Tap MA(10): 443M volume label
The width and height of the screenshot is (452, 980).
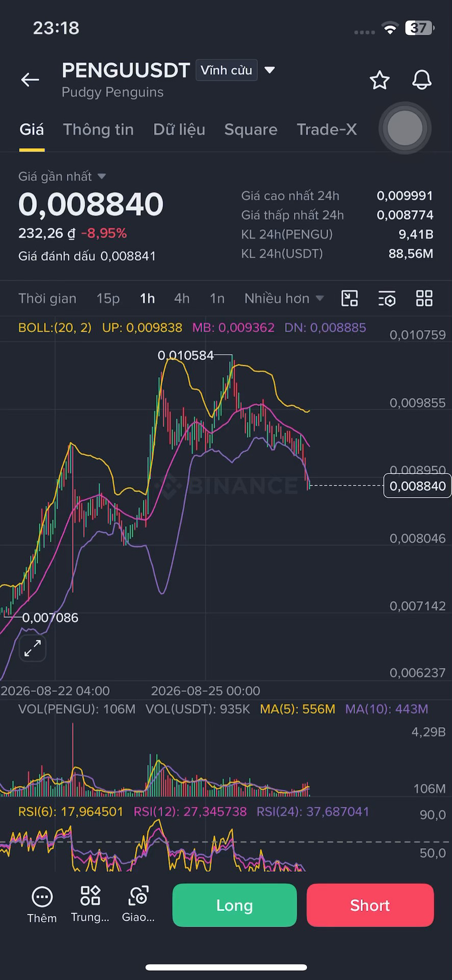pos(387,709)
